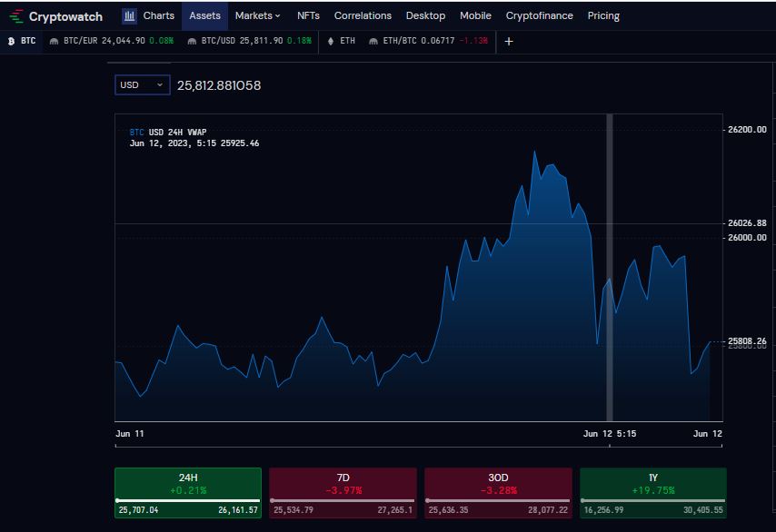Click the exchange icon beside BTC/USD

click(192, 41)
